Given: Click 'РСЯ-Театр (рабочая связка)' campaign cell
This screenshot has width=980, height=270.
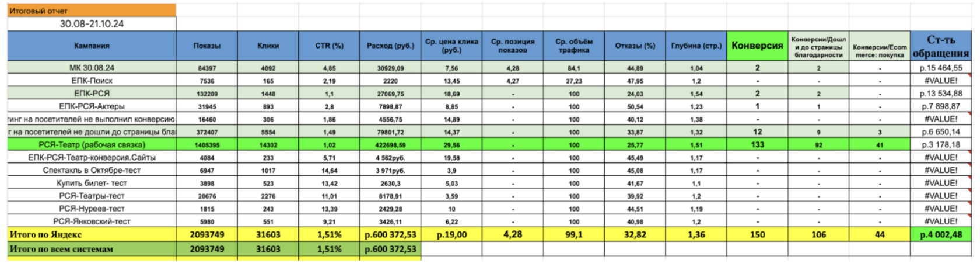Looking at the screenshot, I should click(92, 145).
